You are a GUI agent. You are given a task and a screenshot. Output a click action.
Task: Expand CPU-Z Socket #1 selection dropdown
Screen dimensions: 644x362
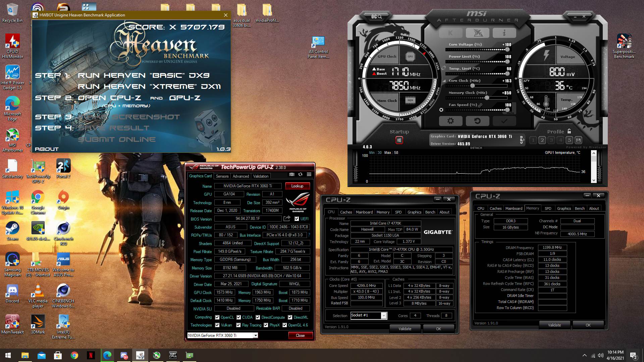point(384,315)
